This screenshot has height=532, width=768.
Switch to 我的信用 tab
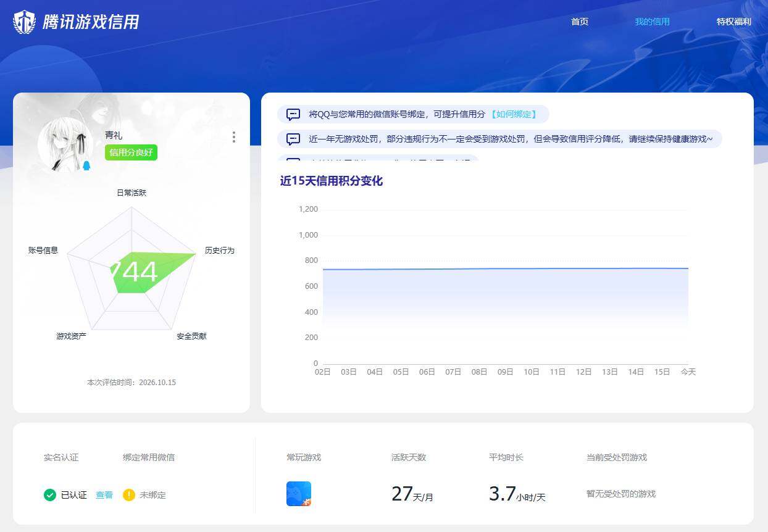(x=653, y=22)
